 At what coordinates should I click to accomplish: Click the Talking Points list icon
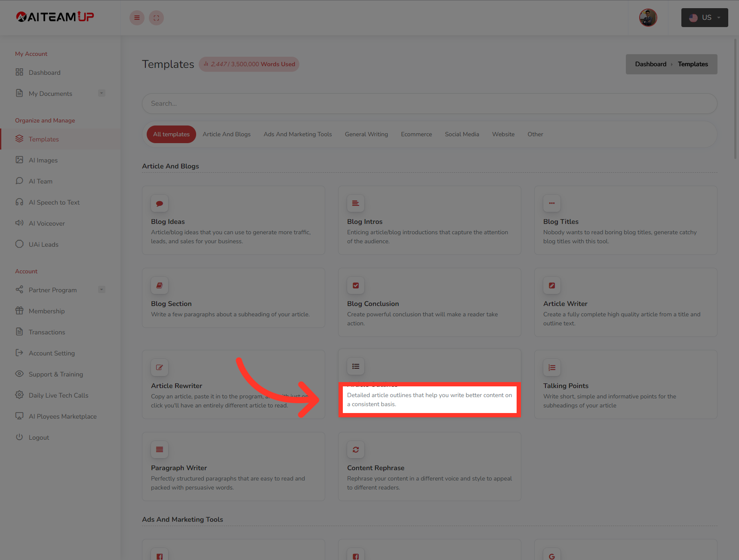[x=551, y=367]
